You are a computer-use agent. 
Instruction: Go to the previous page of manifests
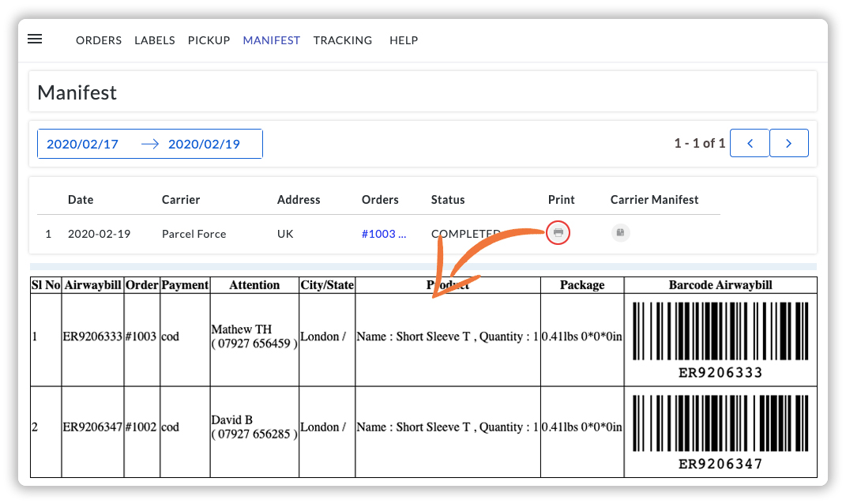click(749, 143)
